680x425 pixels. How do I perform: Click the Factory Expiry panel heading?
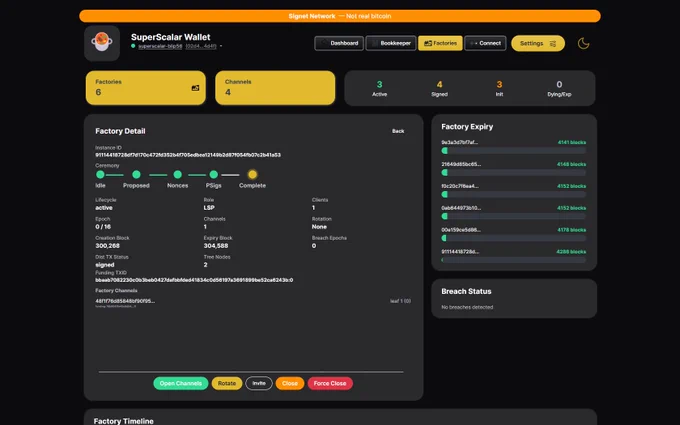point(467,127)
